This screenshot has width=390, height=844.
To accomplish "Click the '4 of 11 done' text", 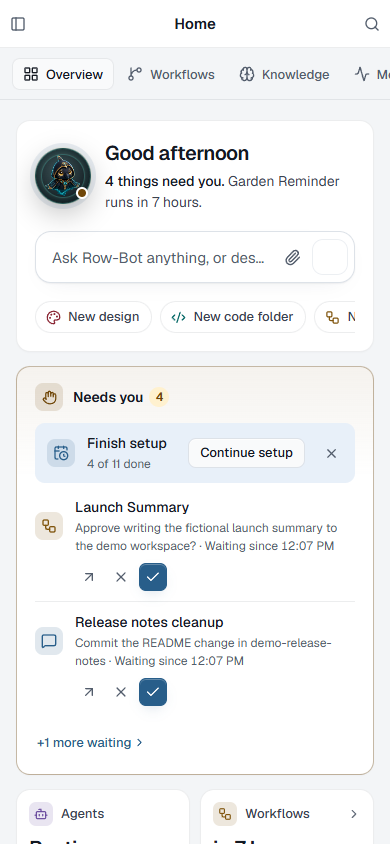I will [119, 464].
